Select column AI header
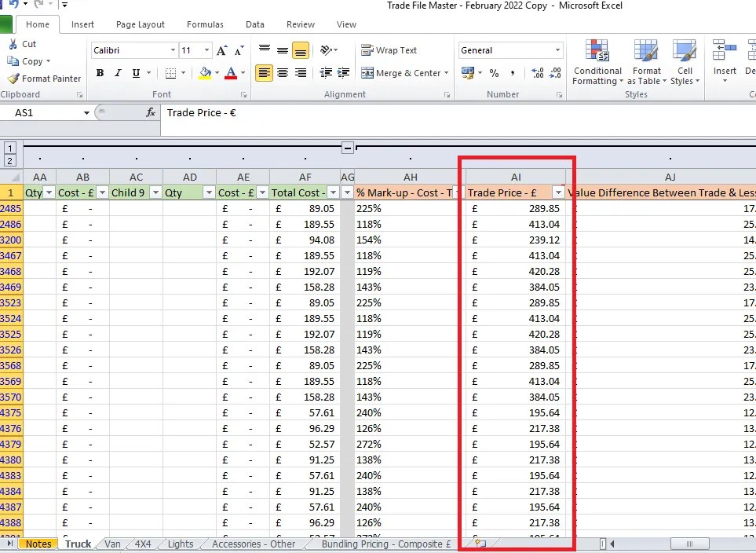The width and height of the screenshot is (756, 553). [x=516, y=177]
